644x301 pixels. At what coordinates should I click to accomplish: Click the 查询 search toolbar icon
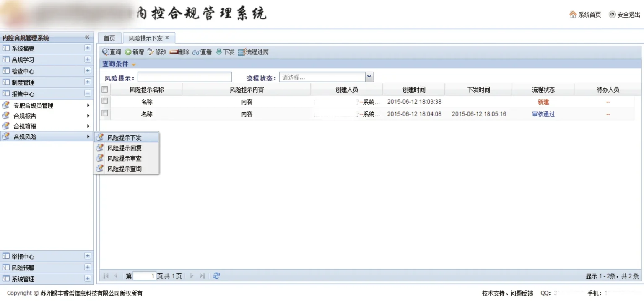(106, 52)
